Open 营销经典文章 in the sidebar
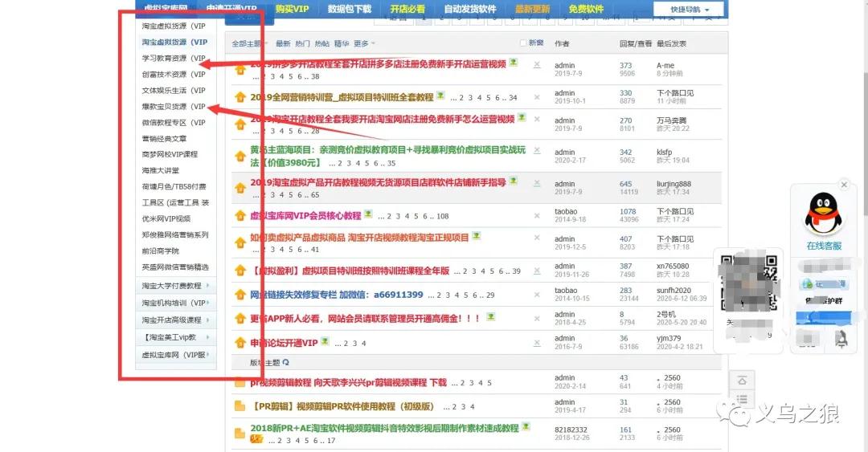 pyautogui.click(x=164, y=139)
